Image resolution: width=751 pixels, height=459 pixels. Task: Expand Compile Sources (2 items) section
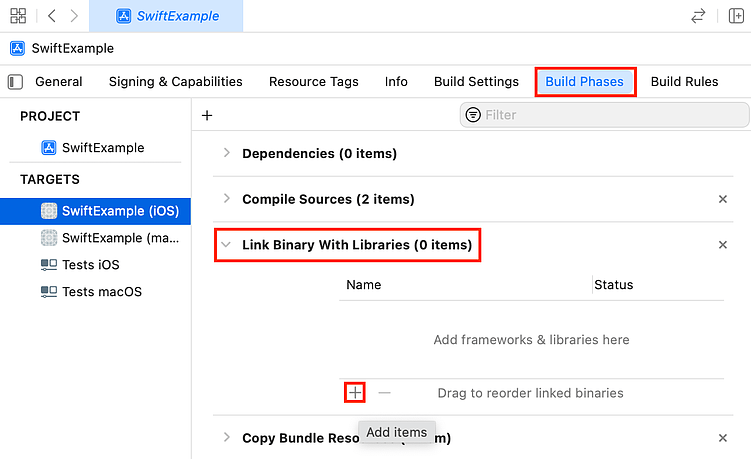pyautogui.click(x=227, y=198)
